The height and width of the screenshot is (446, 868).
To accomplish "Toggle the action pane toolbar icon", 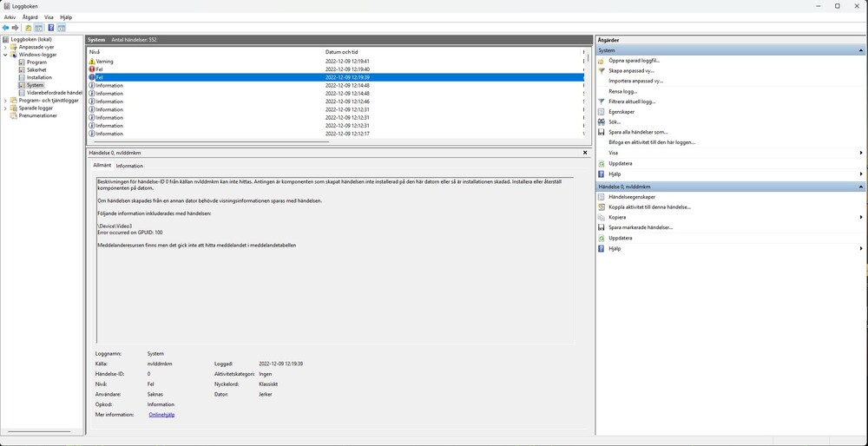I will [62, 28].
